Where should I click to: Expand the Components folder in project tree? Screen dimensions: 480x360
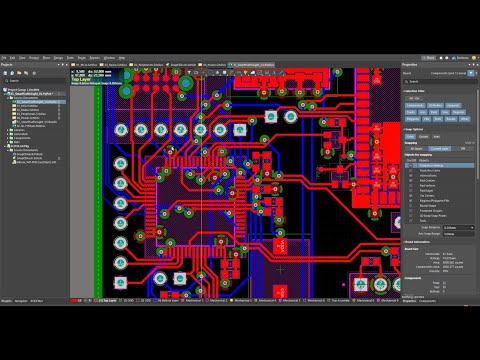(8, 138)
